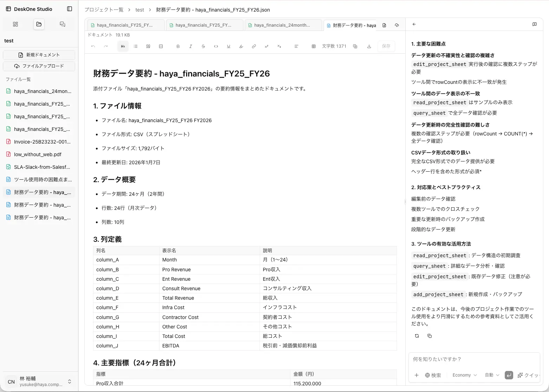Undo the last edit in the document toolbar
This screenshot has height=392, width=549.
coord(93,46)
